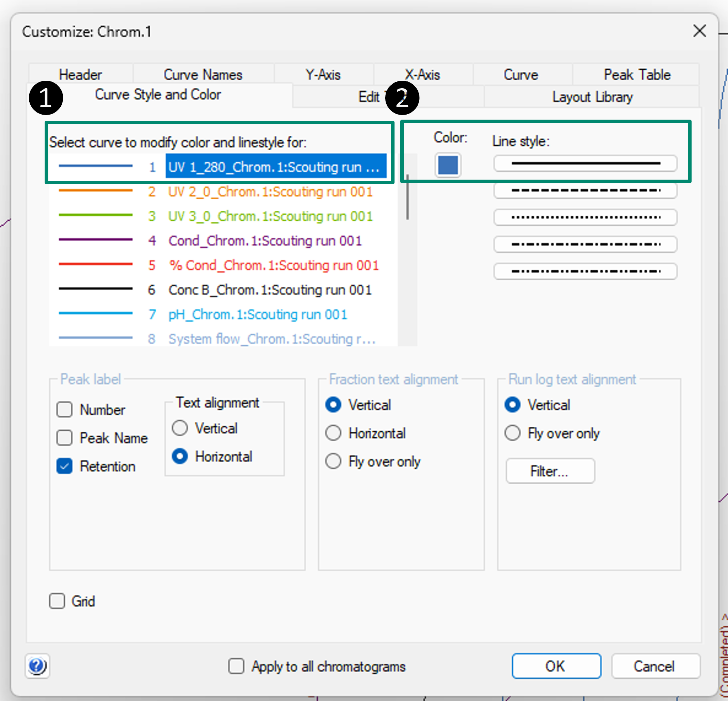
Task: Click the curve list scrollbar thumb
Action: pos(407,197)
